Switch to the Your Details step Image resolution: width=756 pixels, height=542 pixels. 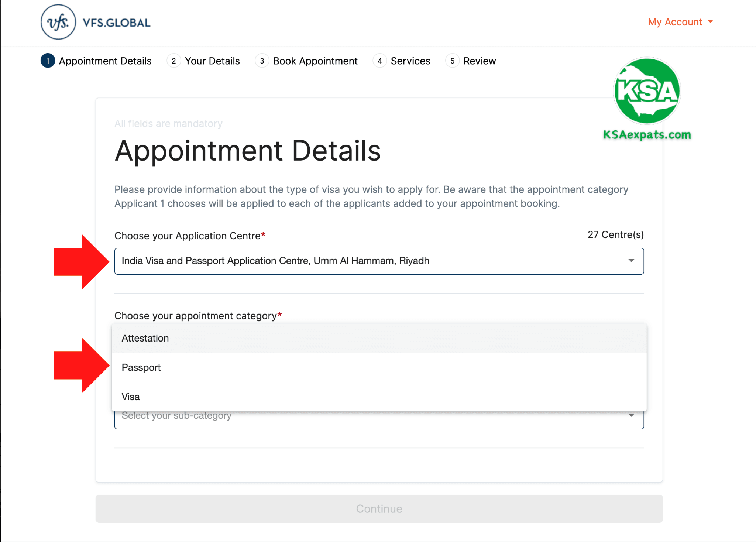pos(212,61)
